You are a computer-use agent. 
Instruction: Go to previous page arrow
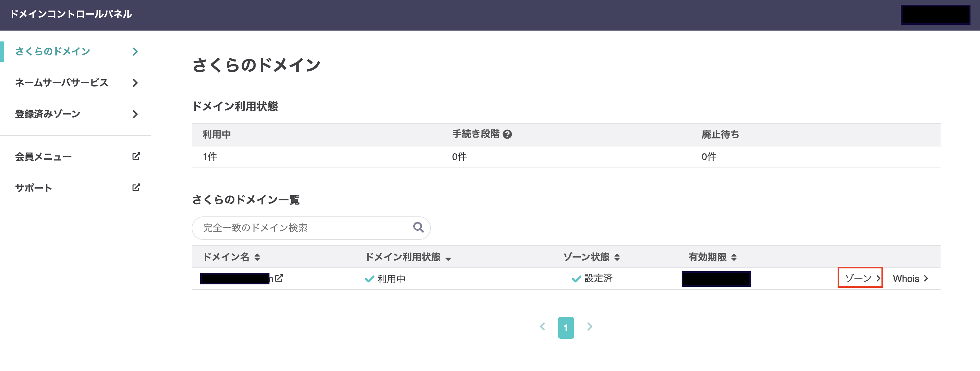click(x=542, y=327)
